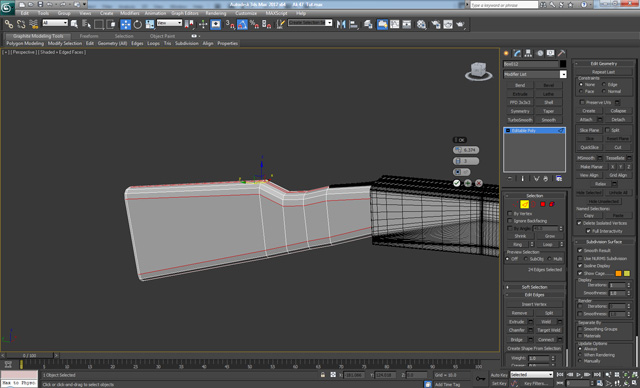Enable Use NURMS Subdivision checkbox
Screen dimensions: 640x388
(x=580, y=258)
